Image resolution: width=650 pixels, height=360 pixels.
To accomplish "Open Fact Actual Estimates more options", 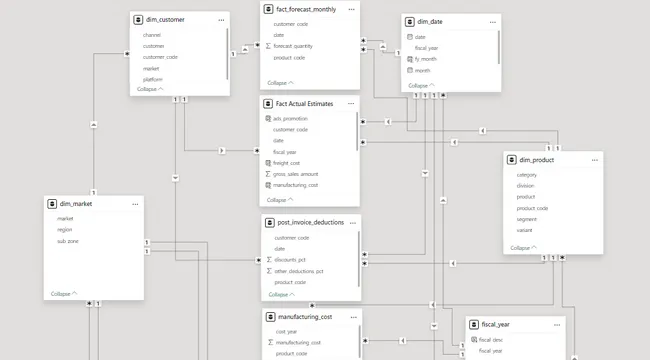I will (351, 104).
